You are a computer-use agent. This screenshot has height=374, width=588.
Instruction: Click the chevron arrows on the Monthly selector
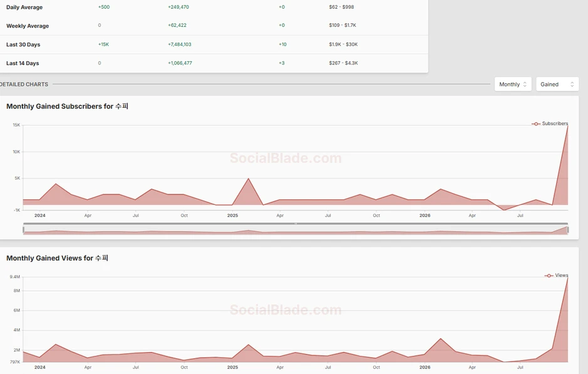click(x=525, y=85)
